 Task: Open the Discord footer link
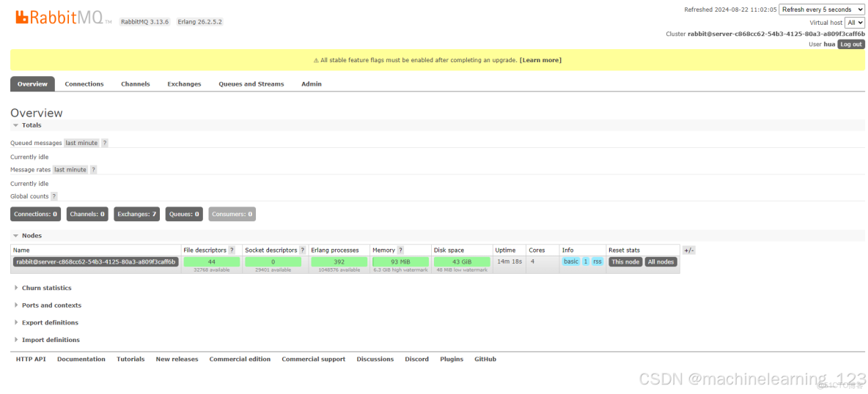417,359
